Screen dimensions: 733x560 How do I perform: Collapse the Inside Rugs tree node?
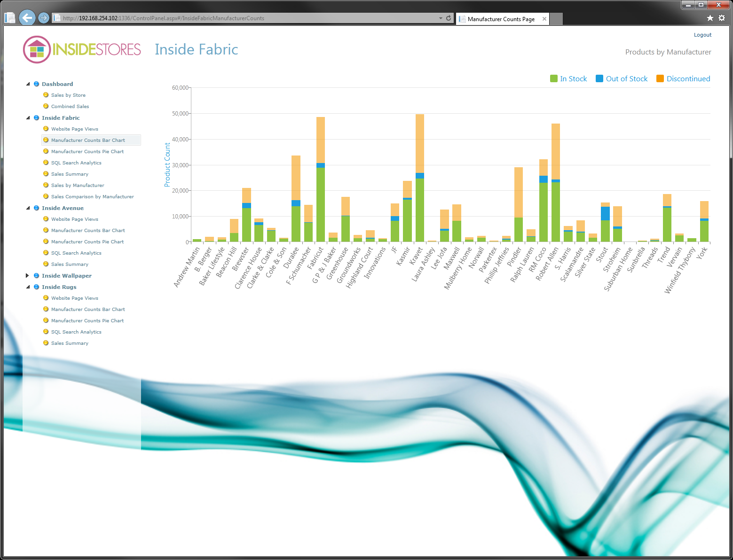(28, 287)
